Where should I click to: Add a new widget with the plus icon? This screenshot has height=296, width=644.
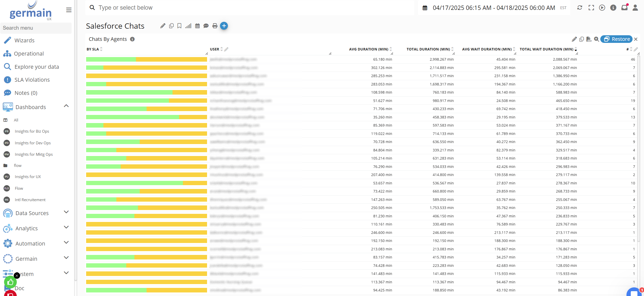coord(224,26)
